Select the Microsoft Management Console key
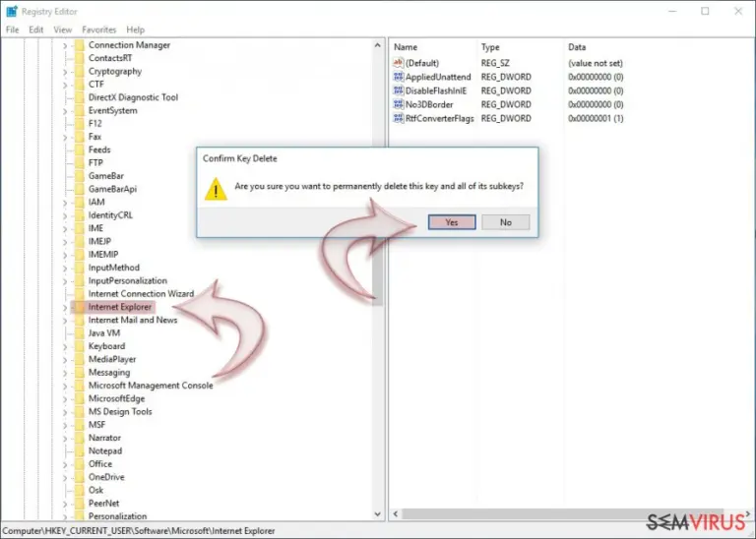The image size is (756, 539). (151, 386)
